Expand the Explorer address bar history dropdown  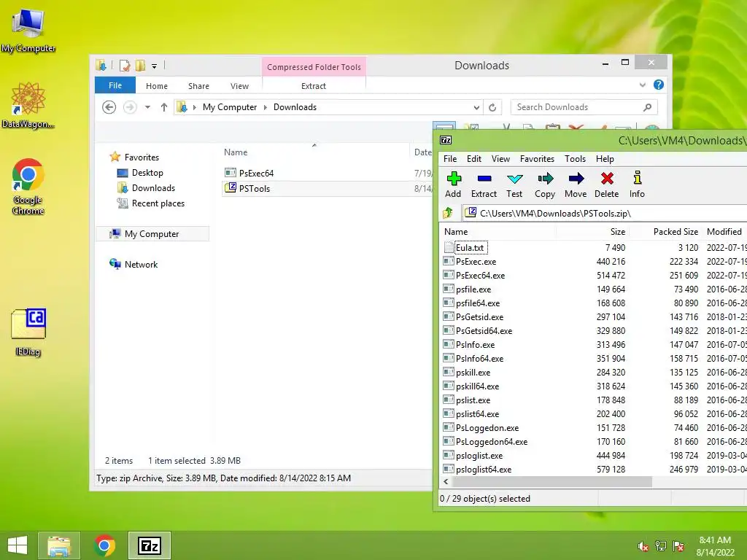pyautogui.click(x=476, y=107)
